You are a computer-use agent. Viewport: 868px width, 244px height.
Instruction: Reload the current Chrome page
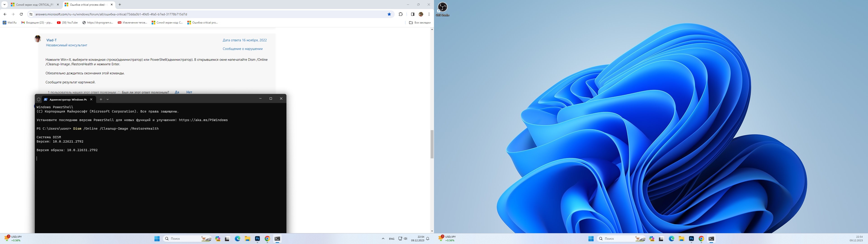(21, 14)
